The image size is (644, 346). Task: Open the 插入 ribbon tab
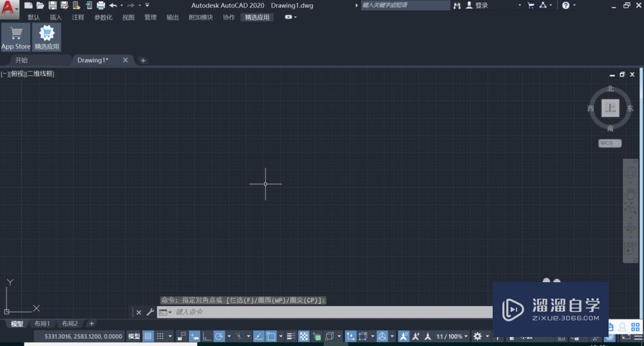[x=55, y=17]
